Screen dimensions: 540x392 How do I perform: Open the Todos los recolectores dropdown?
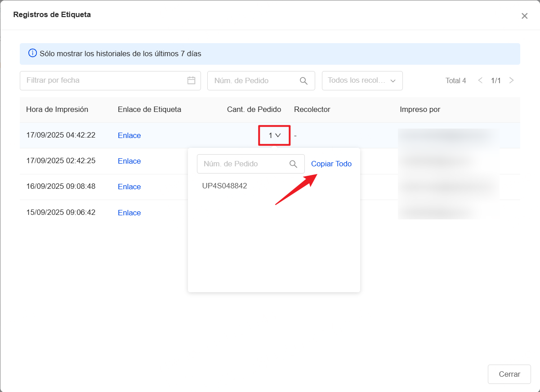pyautogui.click(x=362, y=80)
